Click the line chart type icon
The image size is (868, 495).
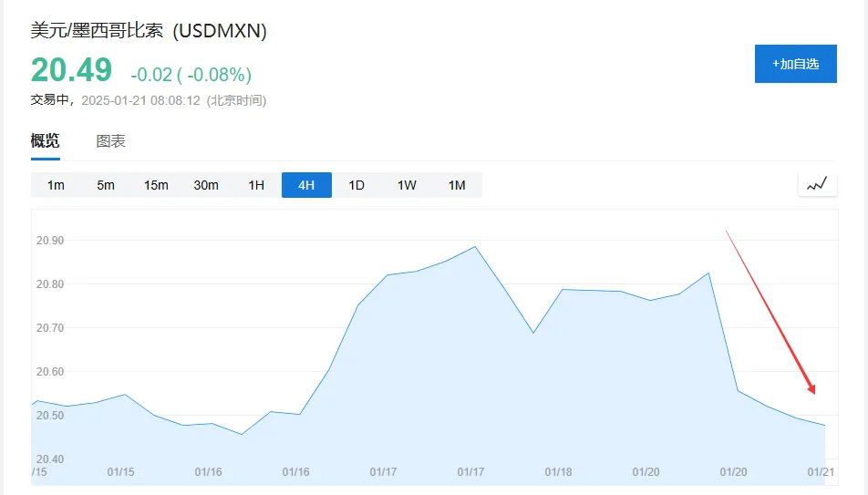click(x=817, y=184)
